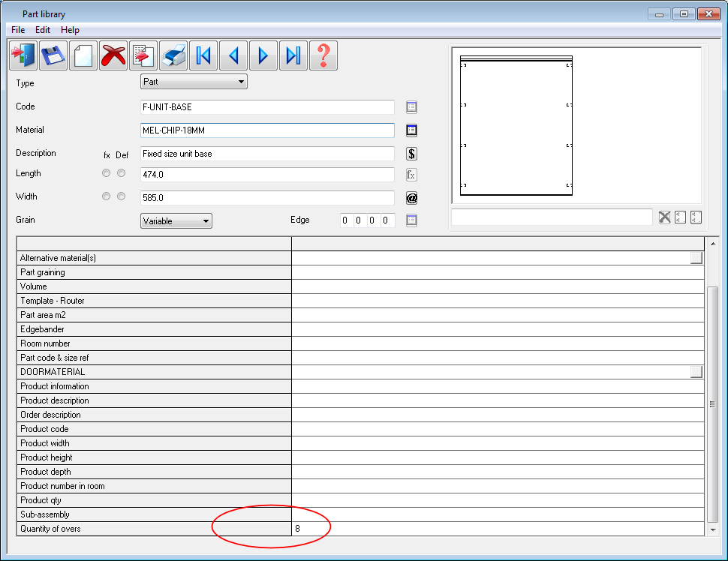The image size is (728, 561).
Task: Select the Order description row
Action: [x=360, y=415]
